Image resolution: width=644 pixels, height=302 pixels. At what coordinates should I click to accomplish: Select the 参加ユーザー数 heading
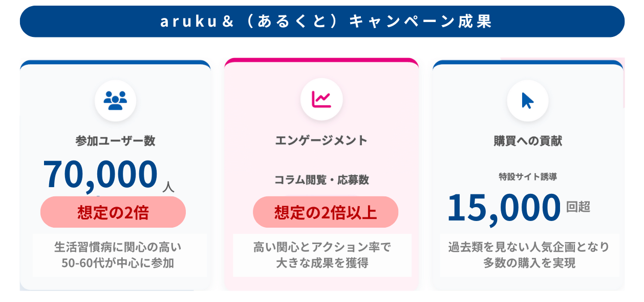coord(115,141)
